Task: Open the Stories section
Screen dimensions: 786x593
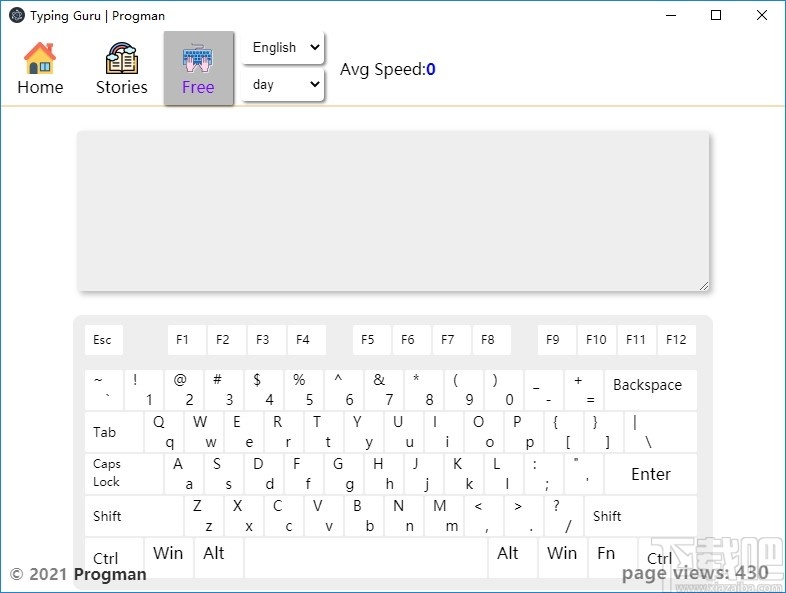Action: (x=121, y=69)
